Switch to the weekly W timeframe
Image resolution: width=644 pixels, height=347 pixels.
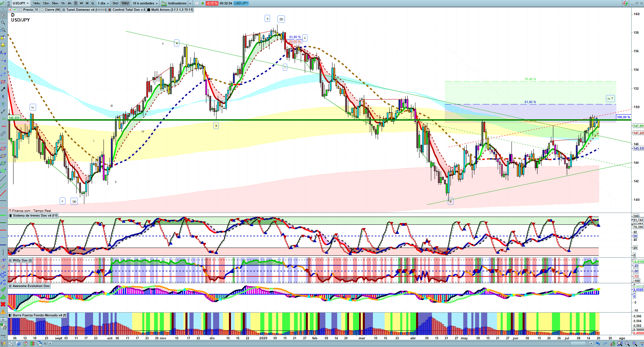81,3
